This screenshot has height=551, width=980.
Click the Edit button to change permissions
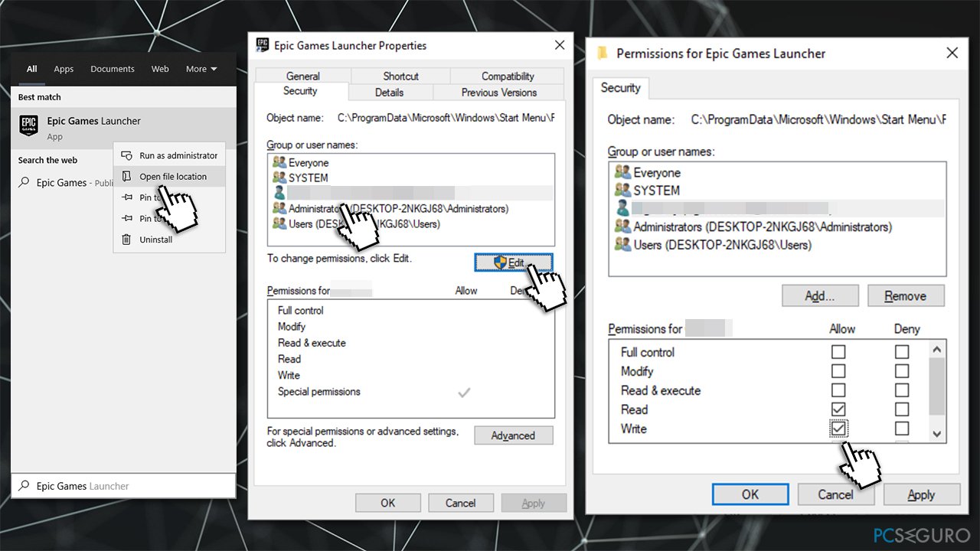coord(513,262)
